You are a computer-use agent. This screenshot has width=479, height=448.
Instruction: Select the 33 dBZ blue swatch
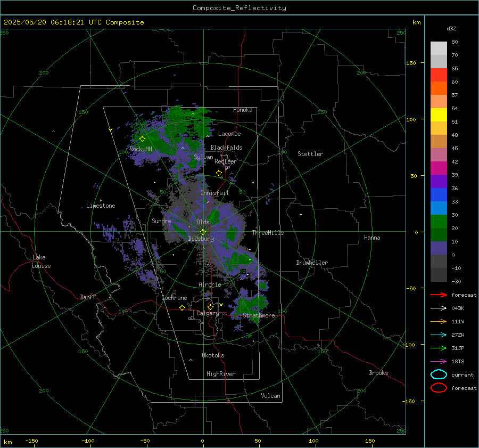(439, 208)
